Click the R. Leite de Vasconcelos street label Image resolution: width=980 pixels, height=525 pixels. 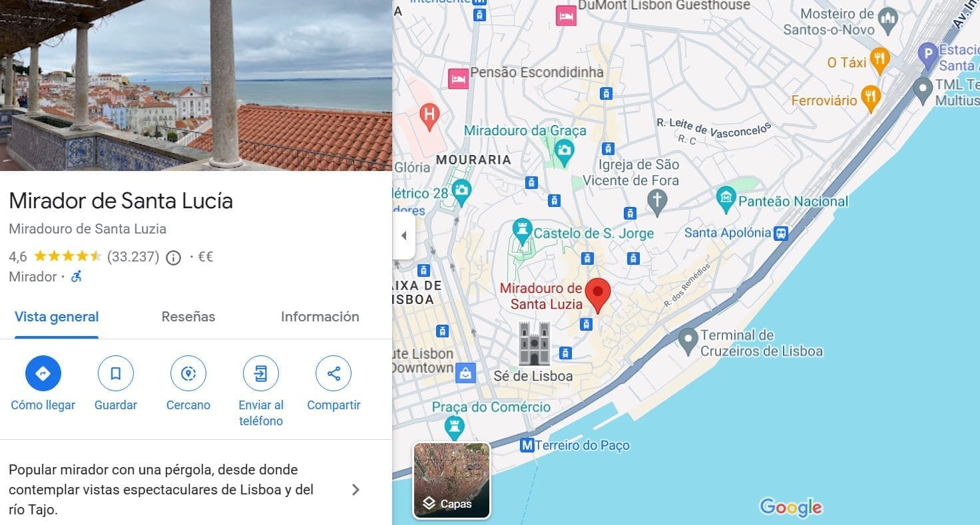[x=714, y=128]
